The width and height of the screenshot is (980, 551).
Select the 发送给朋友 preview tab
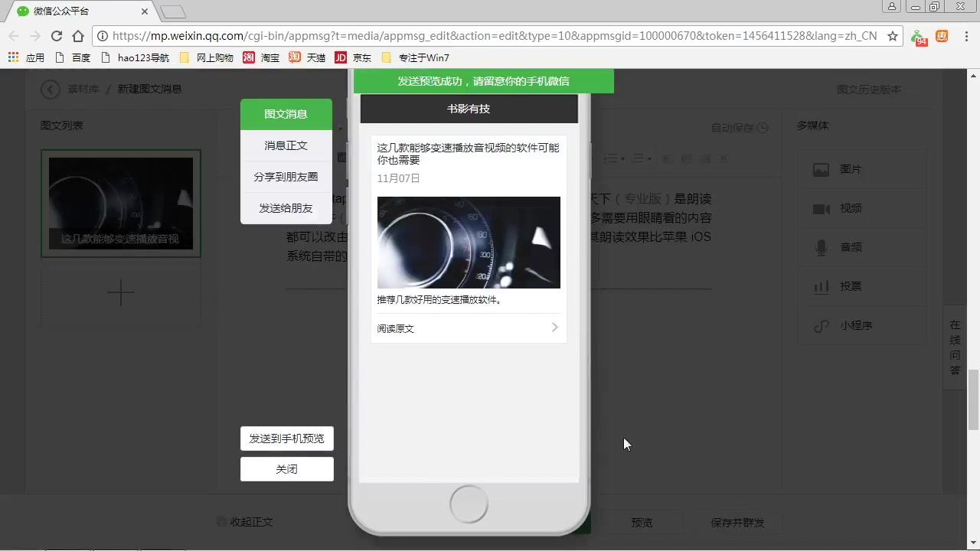[286, 208]
